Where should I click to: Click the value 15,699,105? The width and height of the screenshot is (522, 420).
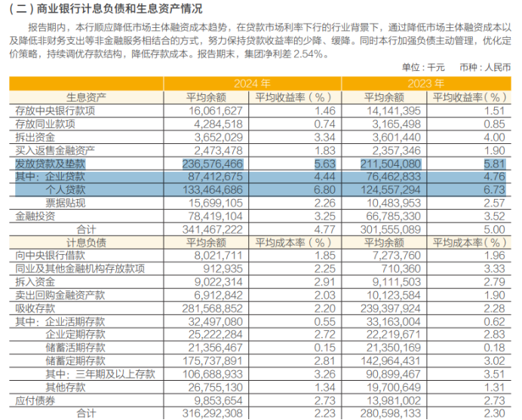216,203
